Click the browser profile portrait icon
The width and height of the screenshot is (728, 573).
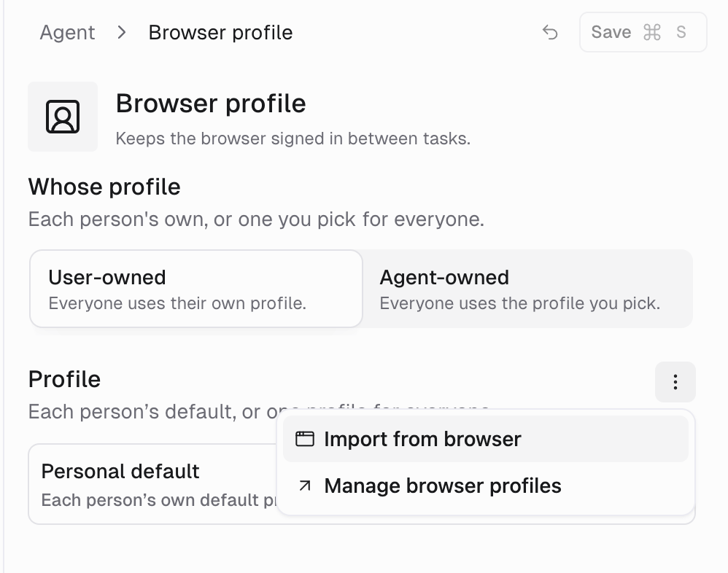(x=63, y=117)
